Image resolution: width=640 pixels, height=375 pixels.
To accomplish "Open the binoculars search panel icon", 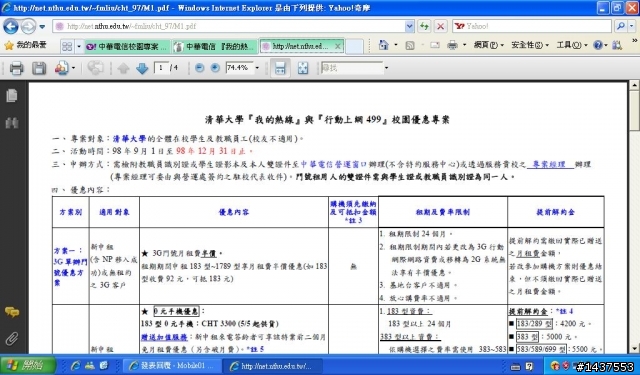I will [x=12, y=122].
